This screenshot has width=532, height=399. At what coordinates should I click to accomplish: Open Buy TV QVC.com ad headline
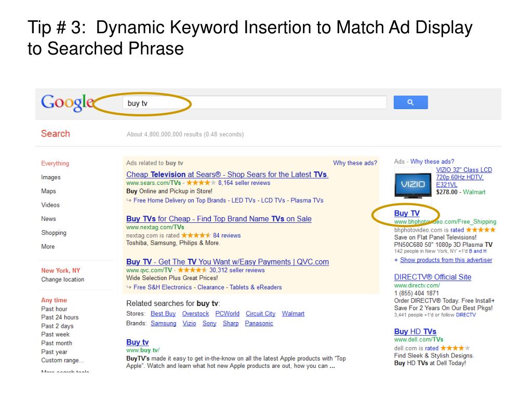tap(228, 262)
